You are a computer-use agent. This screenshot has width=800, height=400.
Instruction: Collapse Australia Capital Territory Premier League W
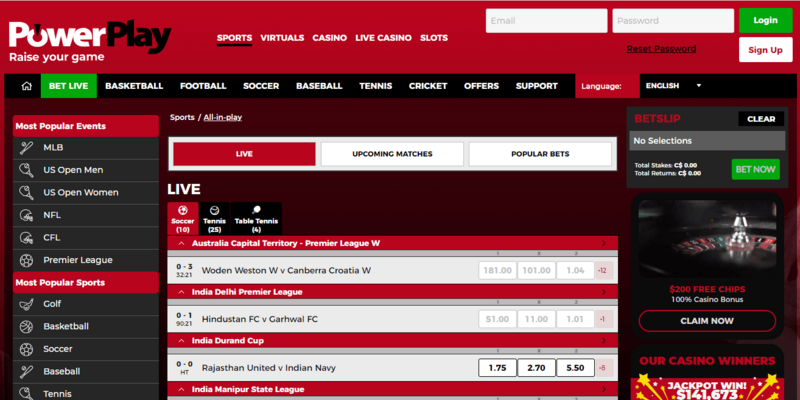[182, 243]
